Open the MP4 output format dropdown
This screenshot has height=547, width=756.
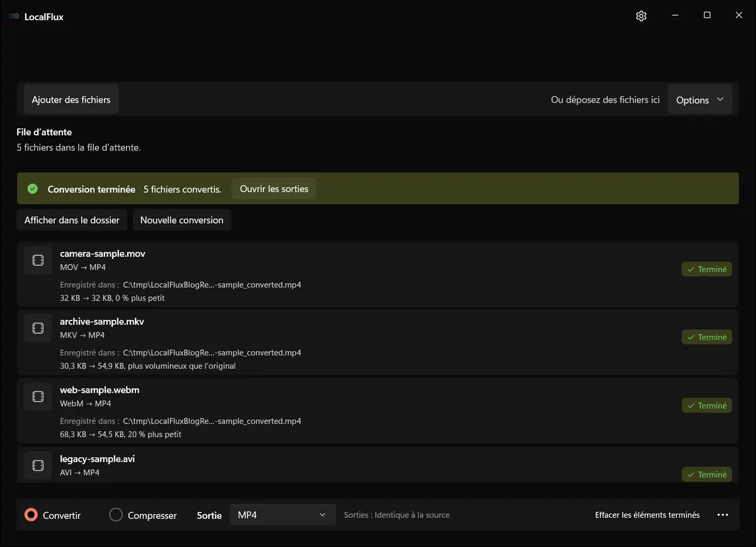pyautogui.click(x=283, y=515)
